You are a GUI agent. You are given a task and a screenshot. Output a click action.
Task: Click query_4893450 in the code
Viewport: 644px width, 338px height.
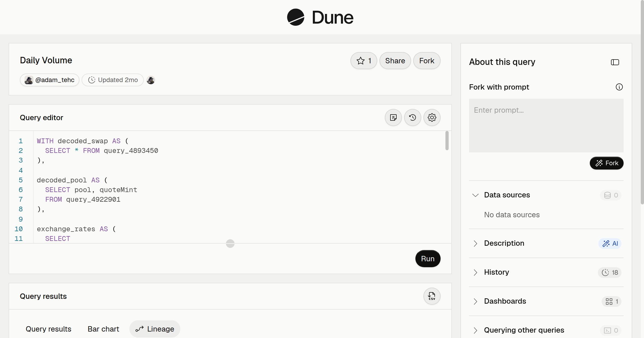(131, 151)
